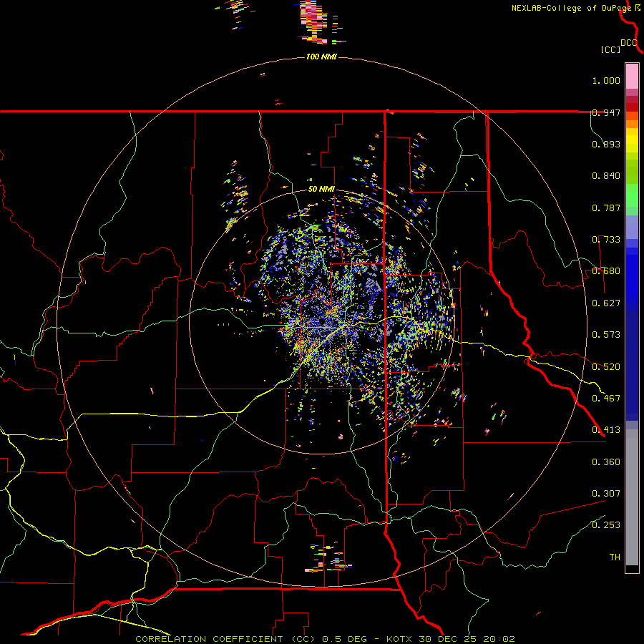The width and height of the screenshot is (644, 644).
Task: Click the [CC] color scale unit label
Action: [610, 49]
